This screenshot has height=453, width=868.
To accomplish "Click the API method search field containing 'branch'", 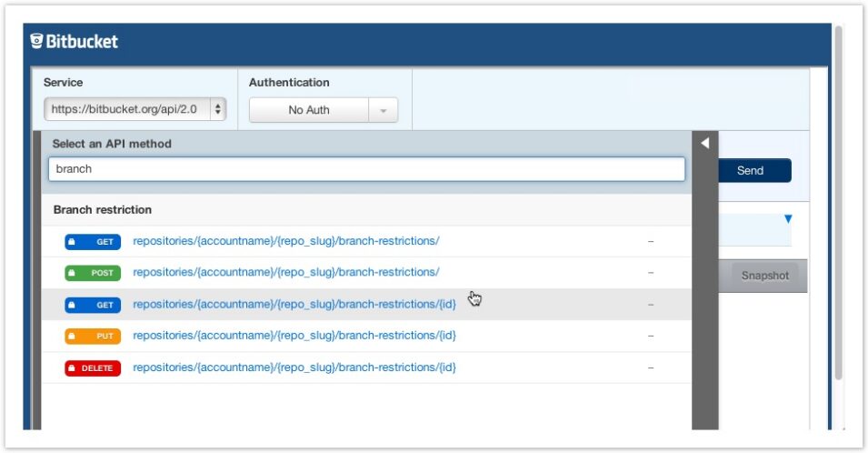I will [x=366, y=169].
